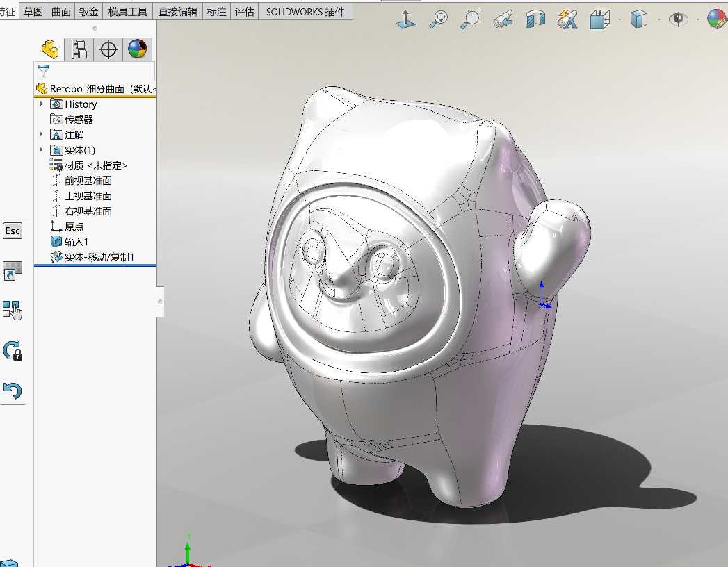Select the Retopo_细分曲面 root tree item
The height and width of the screenshot is (567, 728).
pyautogui.click(x=96, y=89)
